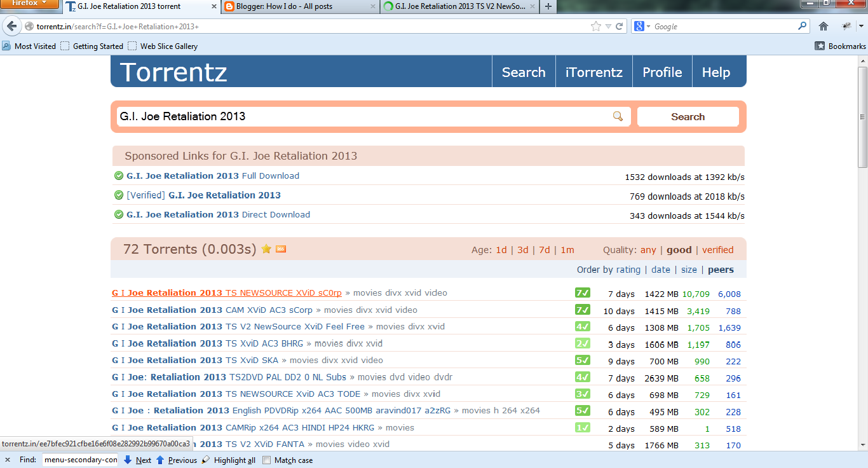Open the Web Slice Gallery bookmark
The width and height of the screenshot is (868, 468).
tap(163, 46)
